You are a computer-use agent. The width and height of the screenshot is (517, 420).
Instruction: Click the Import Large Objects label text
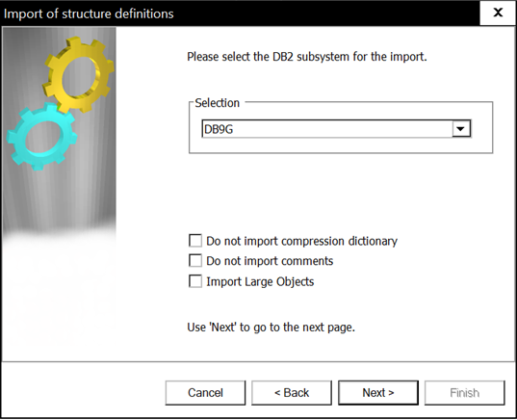[260, 281]
